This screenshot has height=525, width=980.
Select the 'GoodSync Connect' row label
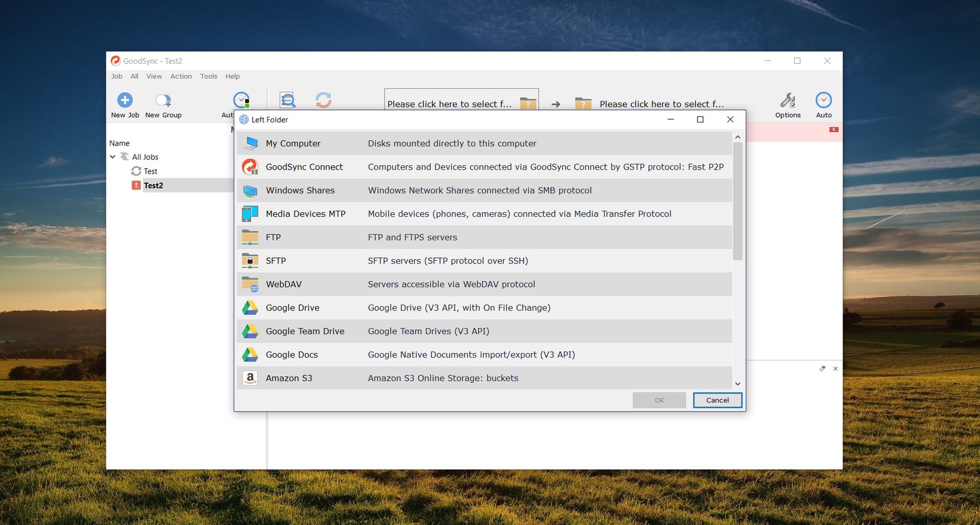click(304, 167)
